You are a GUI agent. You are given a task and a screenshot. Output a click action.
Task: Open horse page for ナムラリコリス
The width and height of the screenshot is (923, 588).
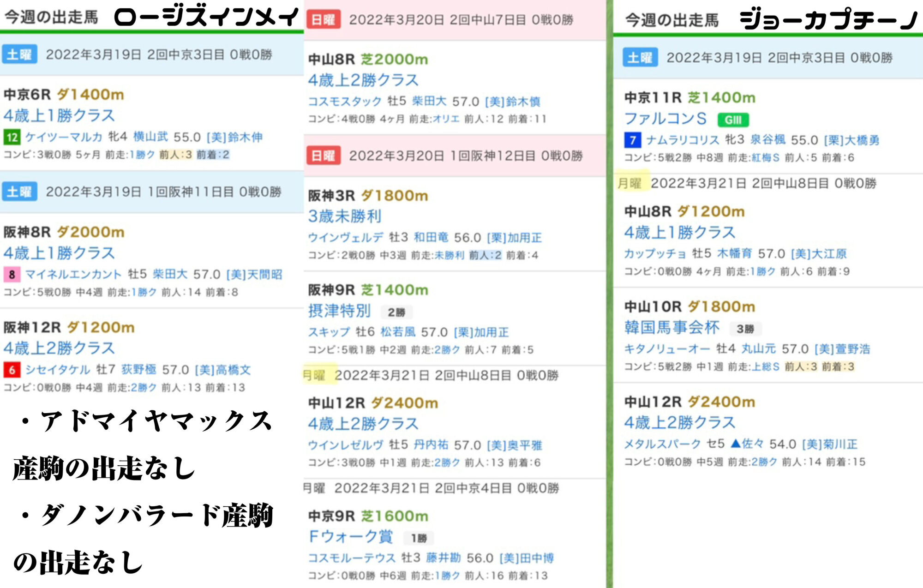[x=683, y=140]
